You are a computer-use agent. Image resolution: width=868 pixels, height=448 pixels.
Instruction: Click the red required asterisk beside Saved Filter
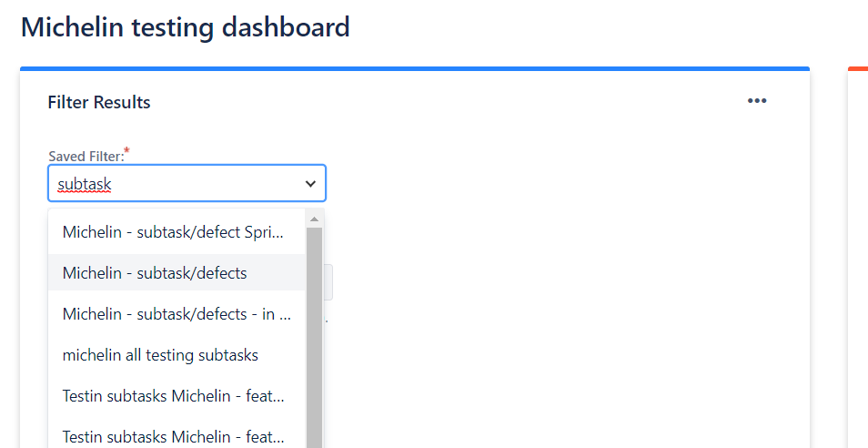(126, 150)
